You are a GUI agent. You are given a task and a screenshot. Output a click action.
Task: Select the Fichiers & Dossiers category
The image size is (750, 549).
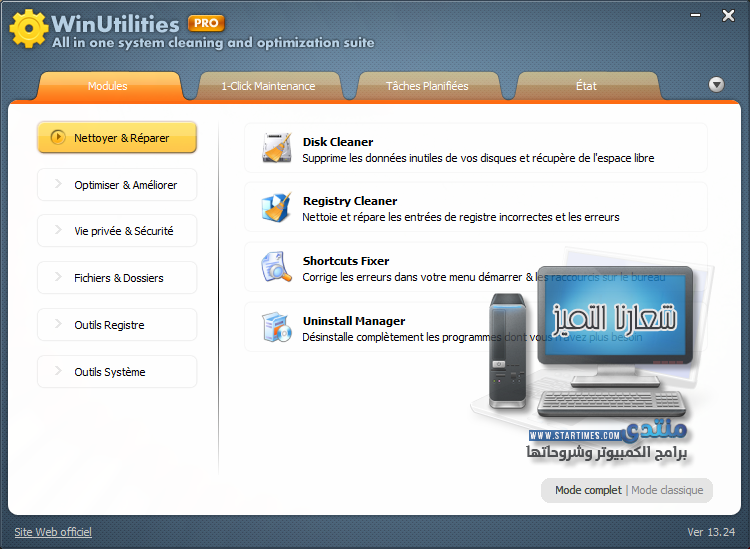pyautogui.click(x=117, y=278)
